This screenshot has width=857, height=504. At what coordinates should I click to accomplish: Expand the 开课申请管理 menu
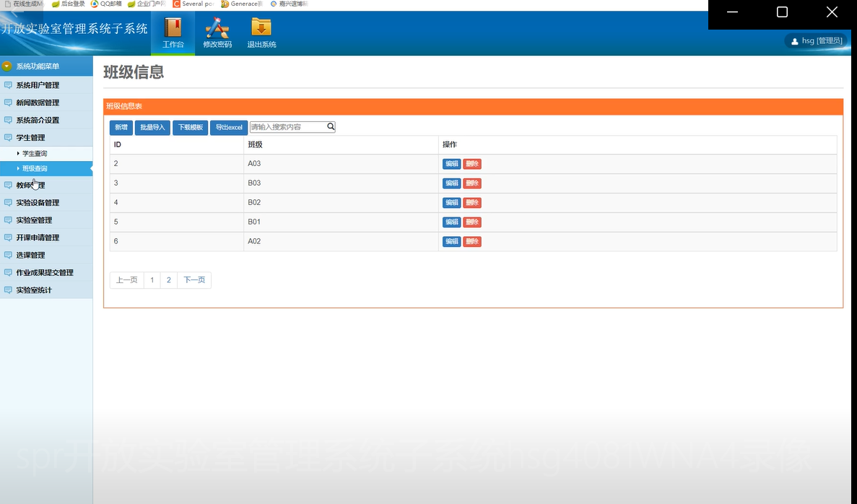(x=46, y=238)
